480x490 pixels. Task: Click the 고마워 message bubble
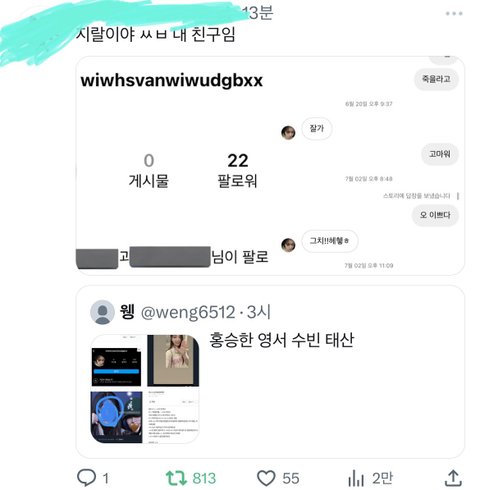coord(439,154)
